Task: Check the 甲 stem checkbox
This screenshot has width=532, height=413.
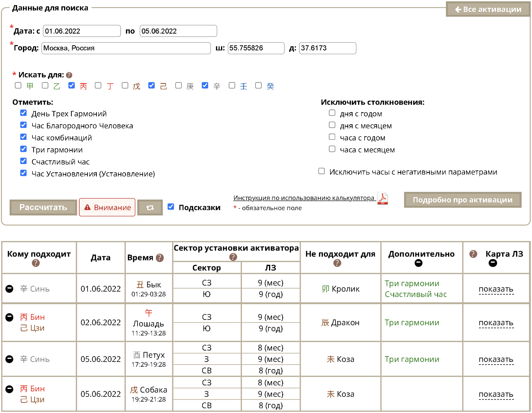Action: pos(18,86)
